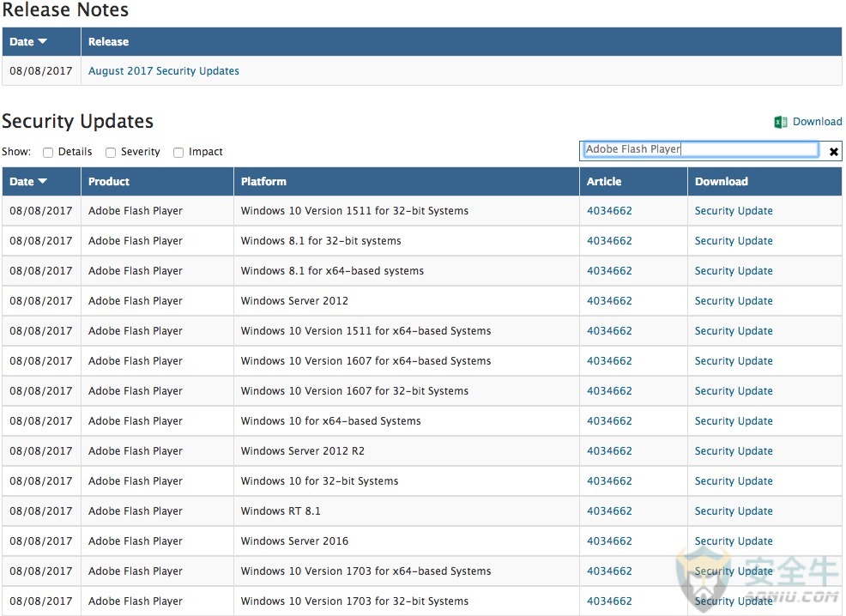This screenshot has width=846, height=616.
Task: Select 'Windows Server 2016' platform text
Action: (294, 541)
